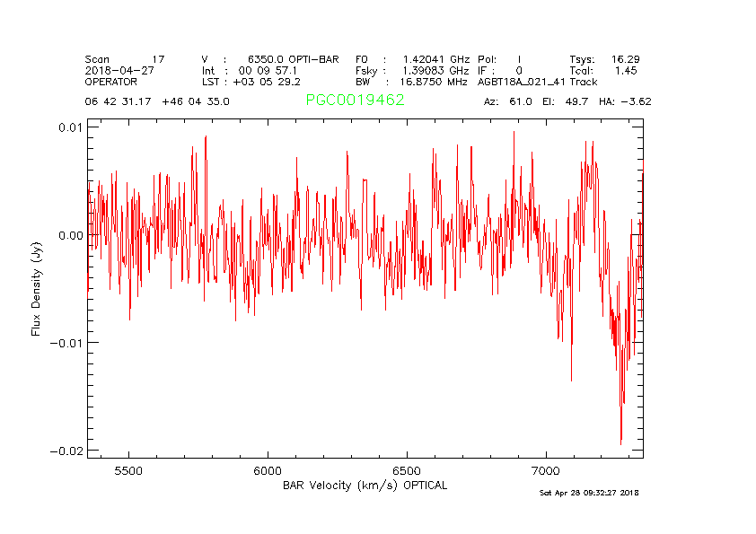
Task: Click the -0.02 y-axis tick label
Action: click(65, 450)
